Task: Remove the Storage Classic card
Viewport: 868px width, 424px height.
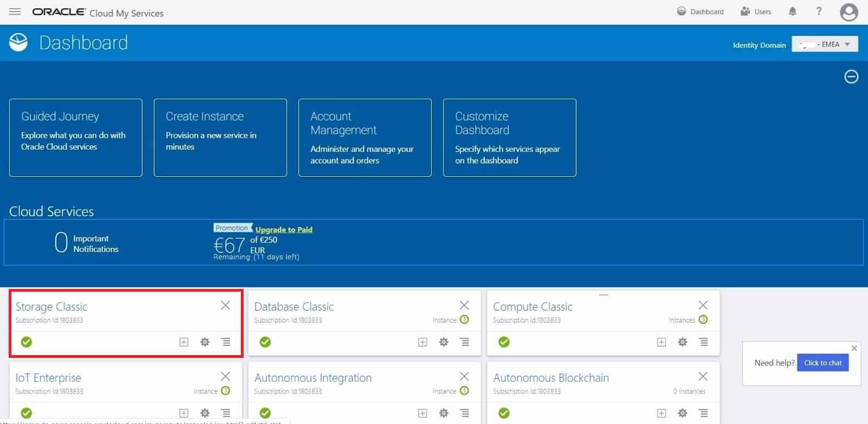Action: click(x=226, y=305)
